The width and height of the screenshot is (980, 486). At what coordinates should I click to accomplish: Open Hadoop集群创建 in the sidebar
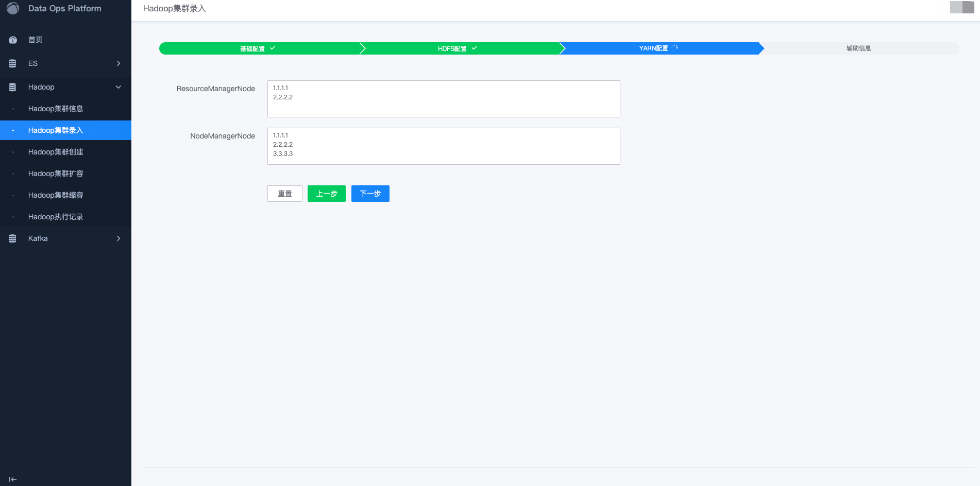coord(65,152)
